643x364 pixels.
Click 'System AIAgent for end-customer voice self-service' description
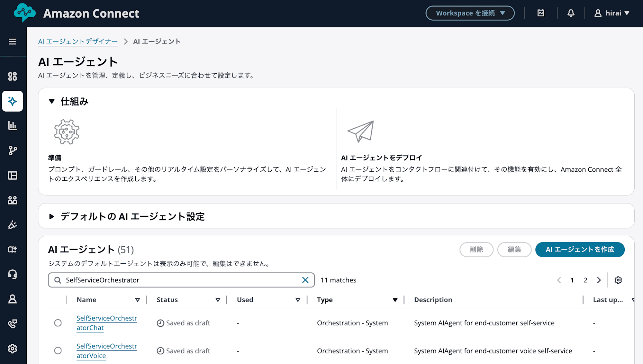coord(493,351)
